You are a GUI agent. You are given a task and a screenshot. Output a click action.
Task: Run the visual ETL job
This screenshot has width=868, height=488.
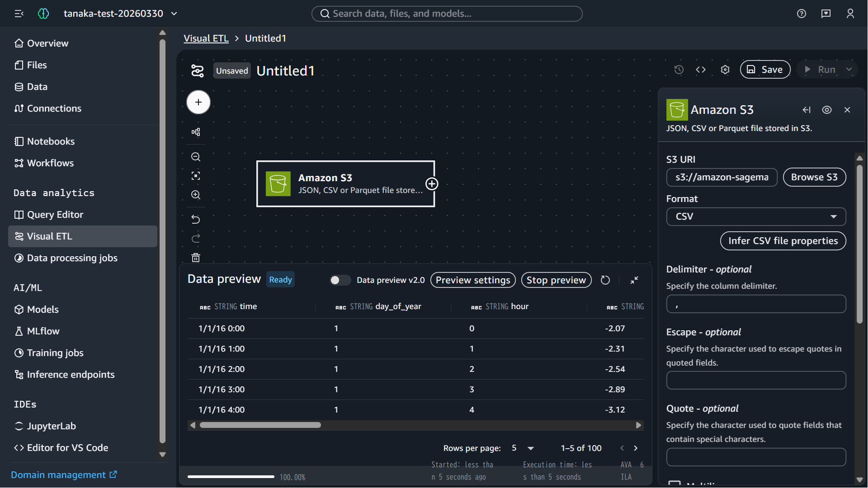pos(820,70)
